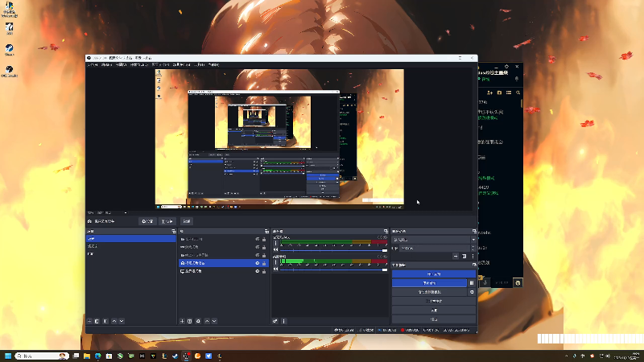Screen dimensions: 644x362
Task: Pop out the Audio Mixer dock icon
Action: click(x=386, y=232)
